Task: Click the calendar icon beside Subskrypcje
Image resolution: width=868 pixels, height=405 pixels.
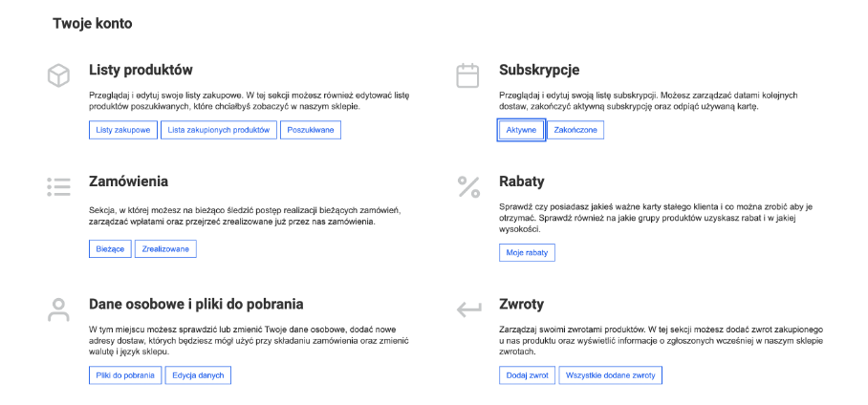Action: tap(467, 75)
